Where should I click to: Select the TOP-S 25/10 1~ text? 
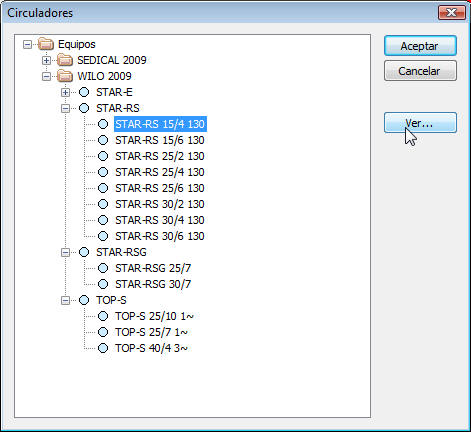pyautogui.click(x=154, y=316)
